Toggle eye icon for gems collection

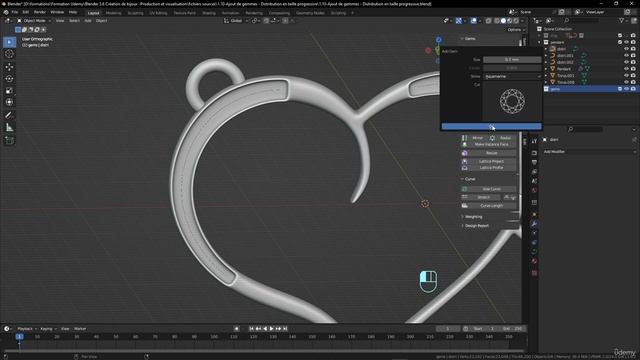tap(627, 89)
